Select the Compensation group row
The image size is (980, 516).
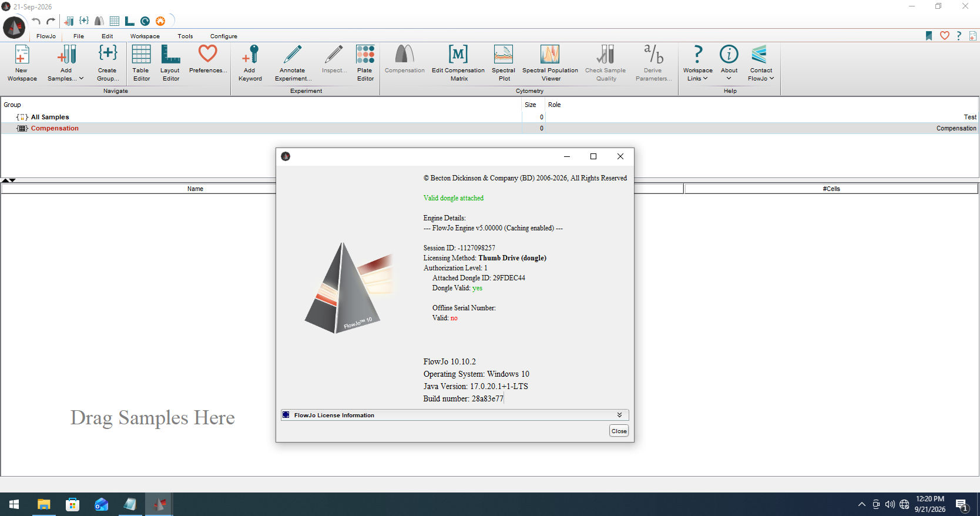(x=490, y=128)
